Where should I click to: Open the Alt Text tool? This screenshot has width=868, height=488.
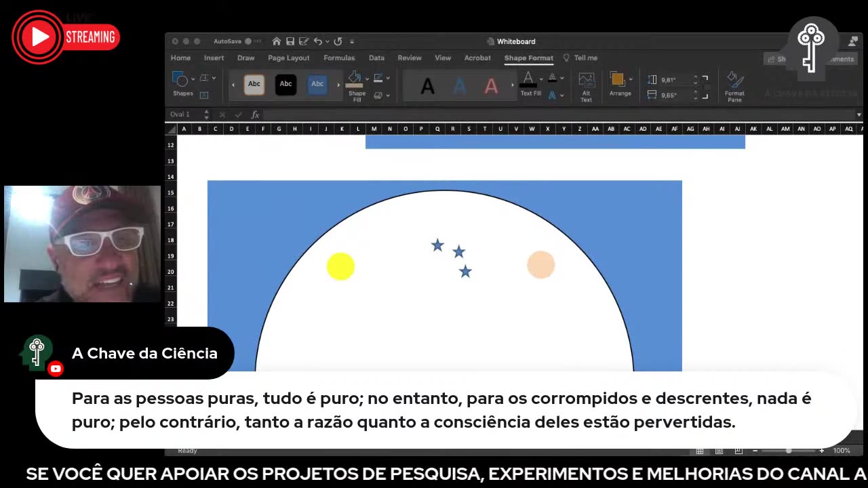pos(586,87)
